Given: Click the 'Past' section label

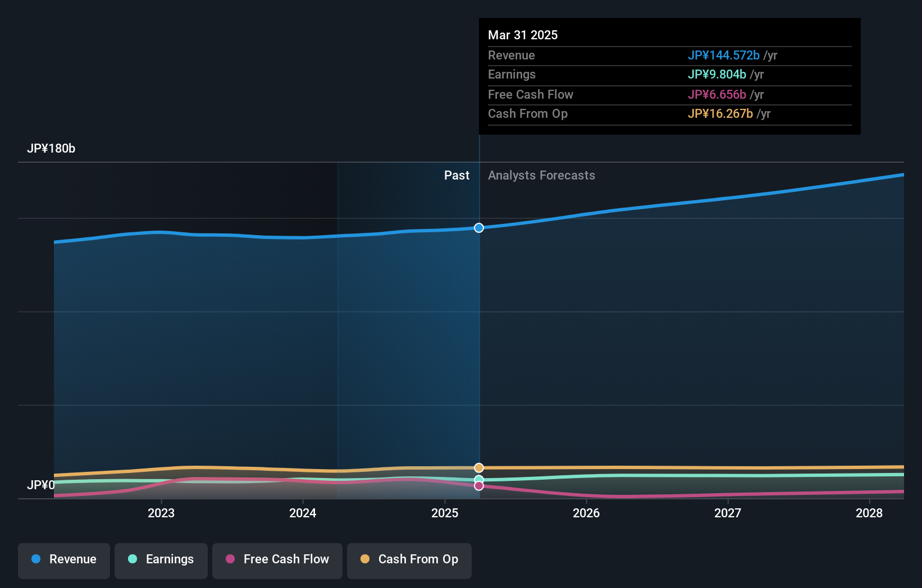Looking at the screenshot, I should point(457,176).
